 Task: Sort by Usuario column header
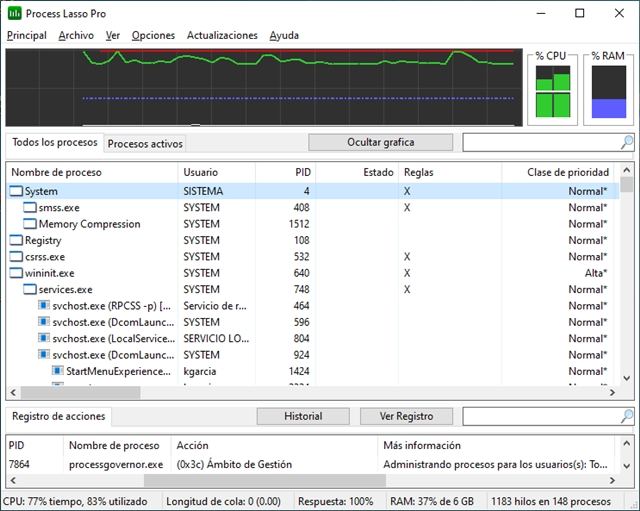tap(217, 172)
